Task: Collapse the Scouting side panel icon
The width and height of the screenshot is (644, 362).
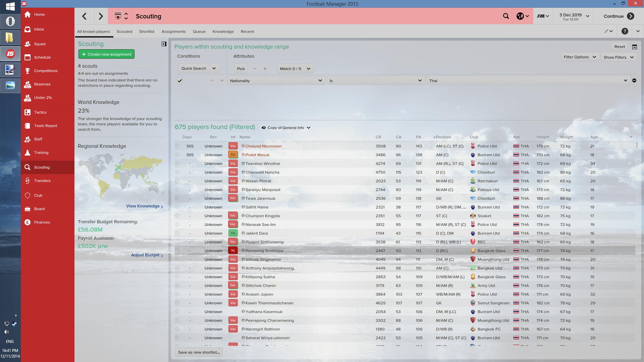Action: [164, 44]
